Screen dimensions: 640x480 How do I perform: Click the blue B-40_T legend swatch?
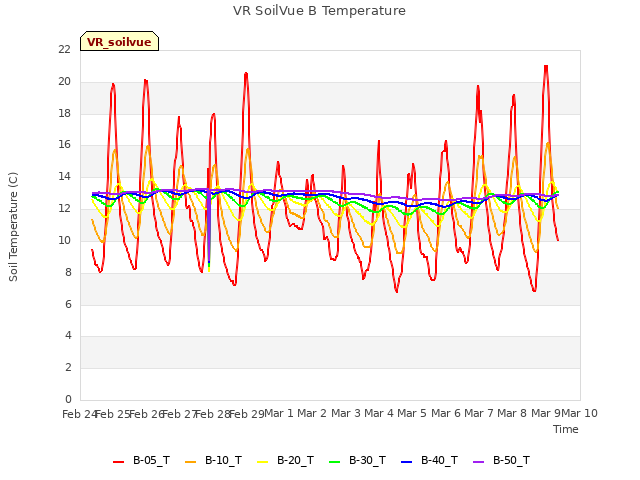(x=407, y=462)
